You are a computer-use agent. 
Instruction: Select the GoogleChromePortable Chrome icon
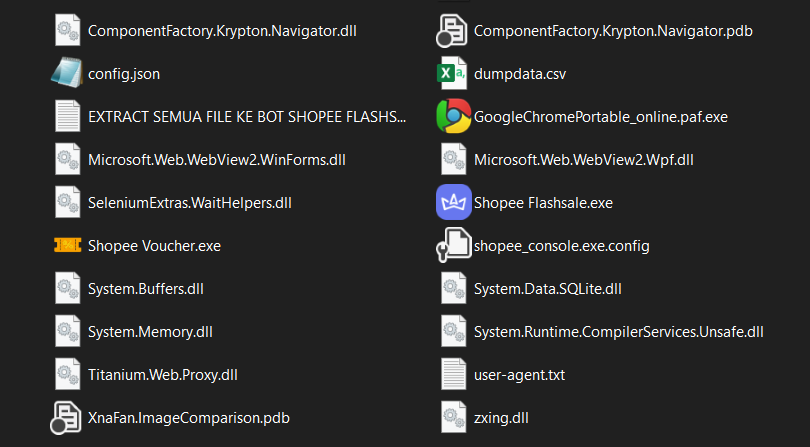pyautogui.click(x=454, y=116)
